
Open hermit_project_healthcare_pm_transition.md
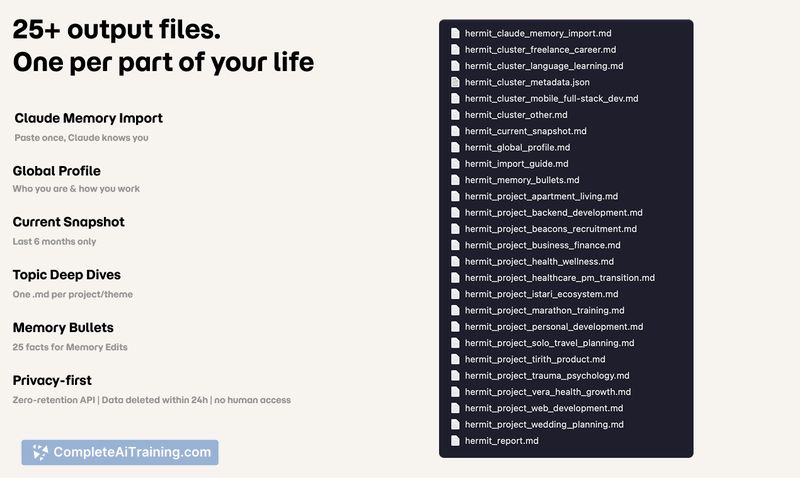(x=559, y=277)
